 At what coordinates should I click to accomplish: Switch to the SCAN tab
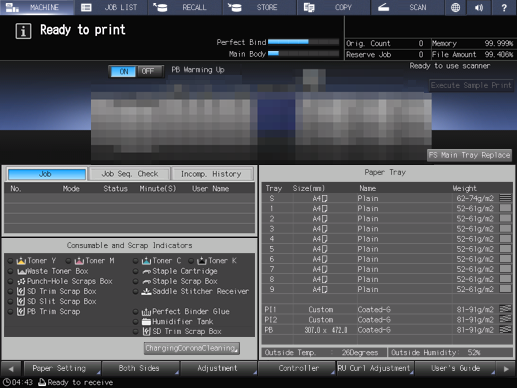[x=408, y=7]
